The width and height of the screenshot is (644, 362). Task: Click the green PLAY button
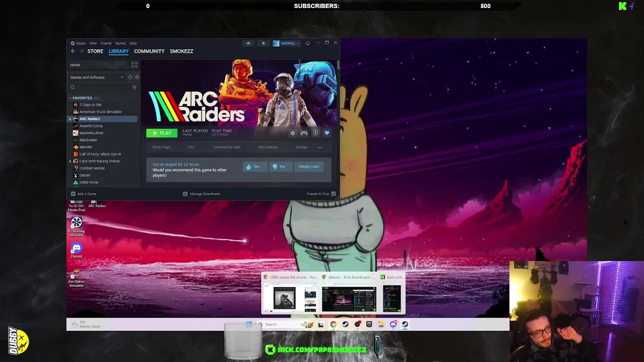(162, 133)
